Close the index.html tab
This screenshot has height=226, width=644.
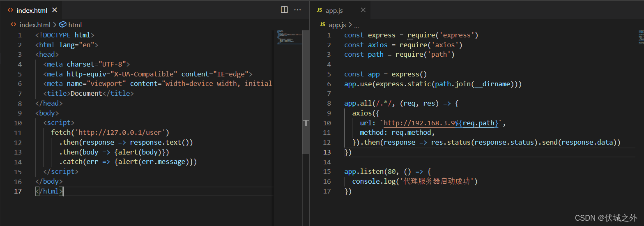[55, 10]
